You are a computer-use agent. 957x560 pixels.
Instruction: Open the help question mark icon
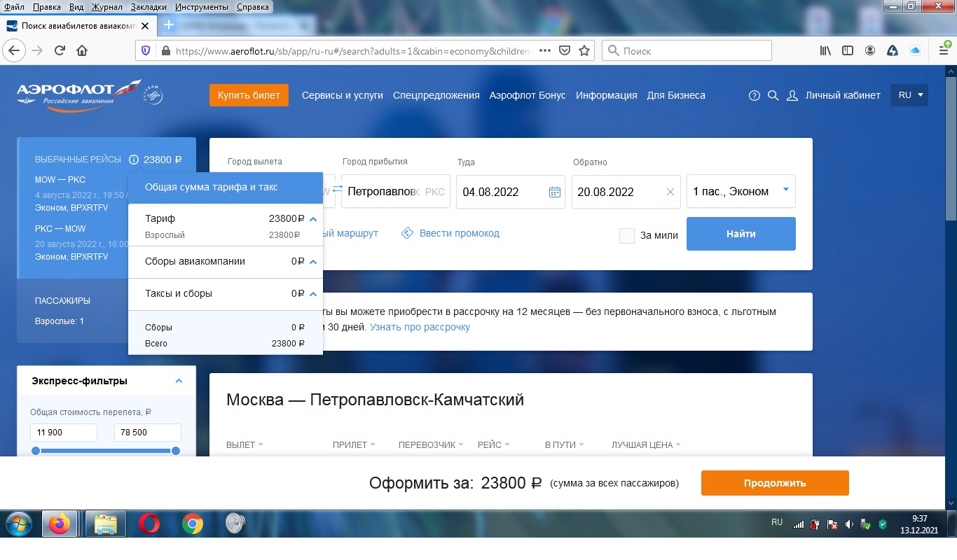click(x=755, y=95)
